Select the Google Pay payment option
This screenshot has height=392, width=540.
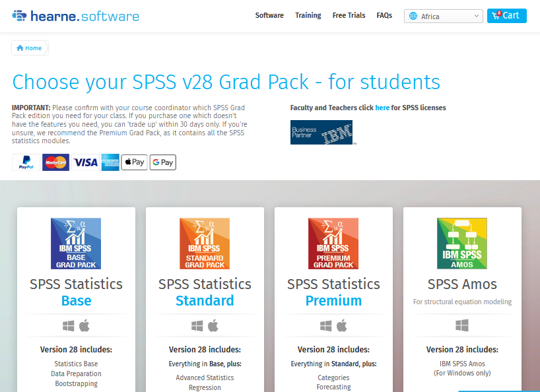162,162
